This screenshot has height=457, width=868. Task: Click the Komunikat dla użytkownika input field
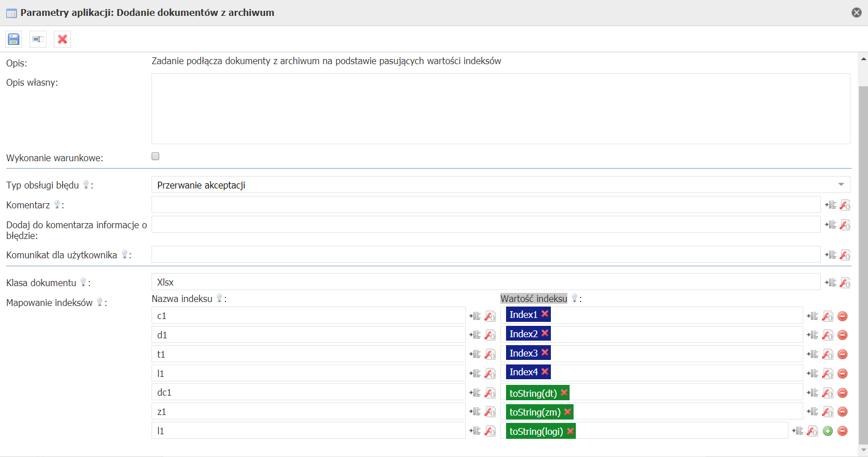[486, 255]
